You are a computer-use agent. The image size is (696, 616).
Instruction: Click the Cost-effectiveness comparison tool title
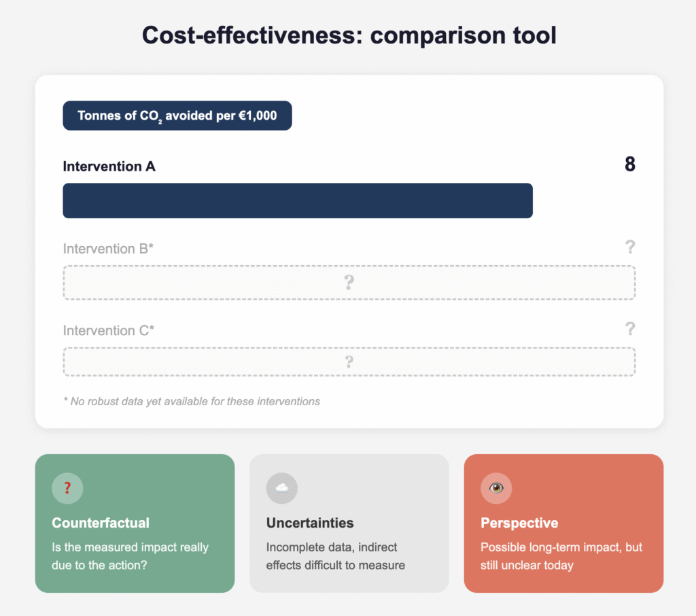tap(349, 35)
